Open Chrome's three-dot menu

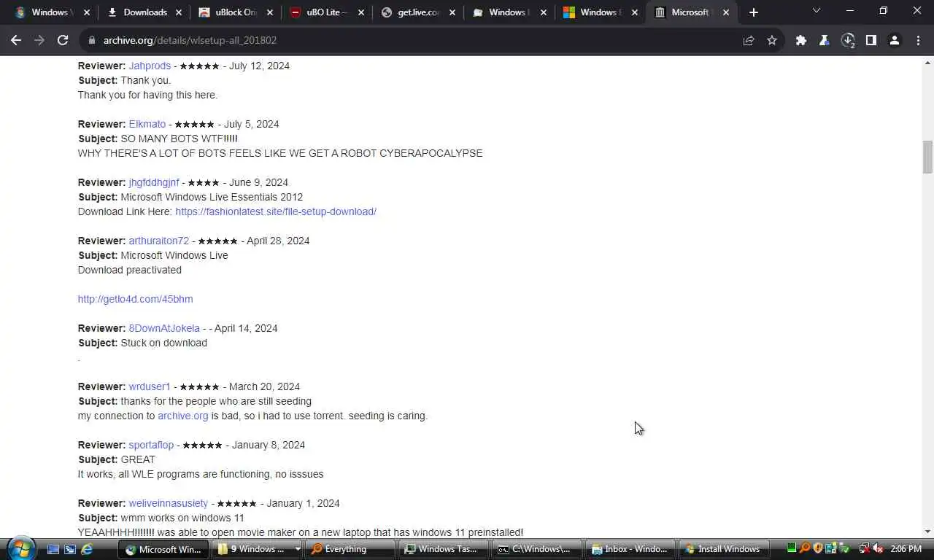(918, 40)
